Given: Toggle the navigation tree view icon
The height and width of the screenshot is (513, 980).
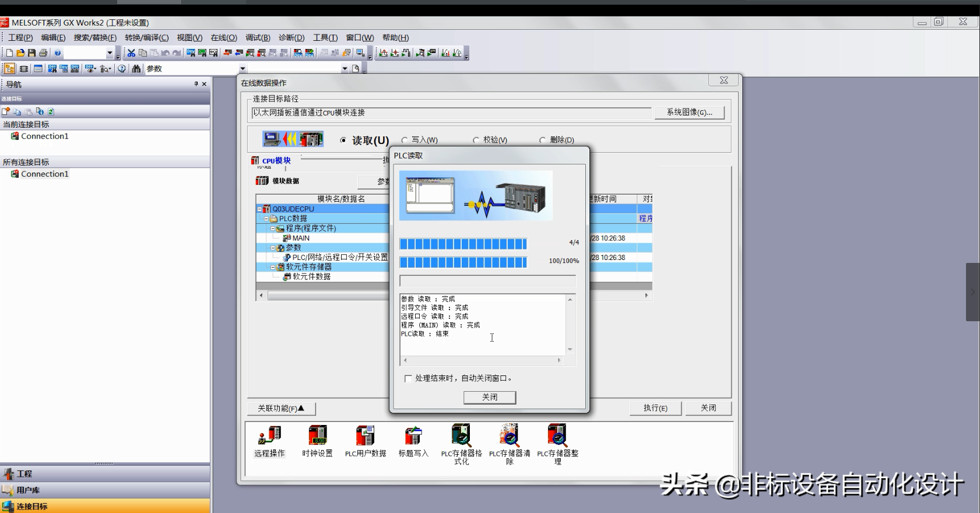Looking at the screenshot, I should [9, 69].
